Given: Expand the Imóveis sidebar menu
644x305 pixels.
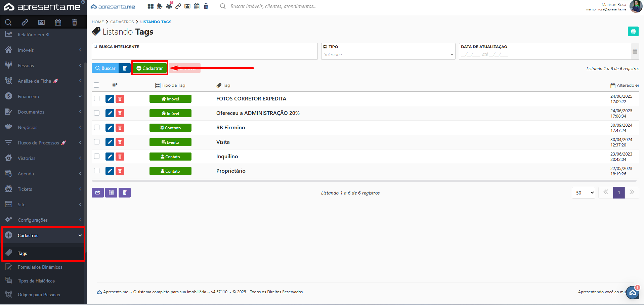Looking at the screenshot, I should [x=43, y=50].
